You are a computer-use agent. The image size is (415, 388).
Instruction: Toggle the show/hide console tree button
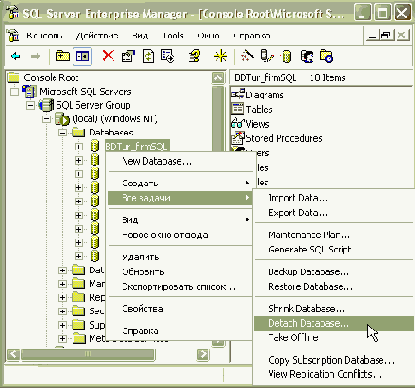[x=82, y=56]
